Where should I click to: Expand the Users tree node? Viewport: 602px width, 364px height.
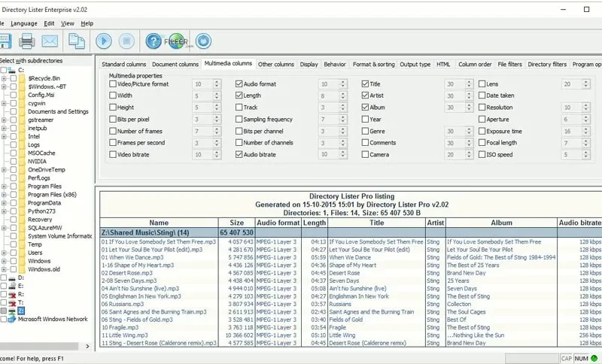tap(4, 253)
